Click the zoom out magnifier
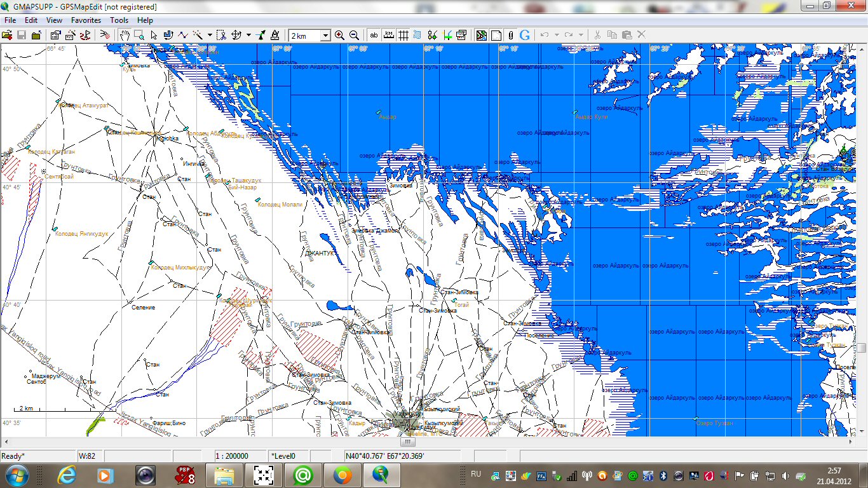Screen dimensions: 868x488 (x=354, y=36)
